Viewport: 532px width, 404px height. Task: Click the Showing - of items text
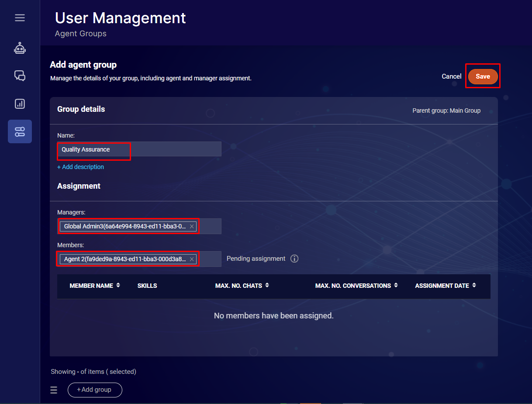click(x=93, y=372)
